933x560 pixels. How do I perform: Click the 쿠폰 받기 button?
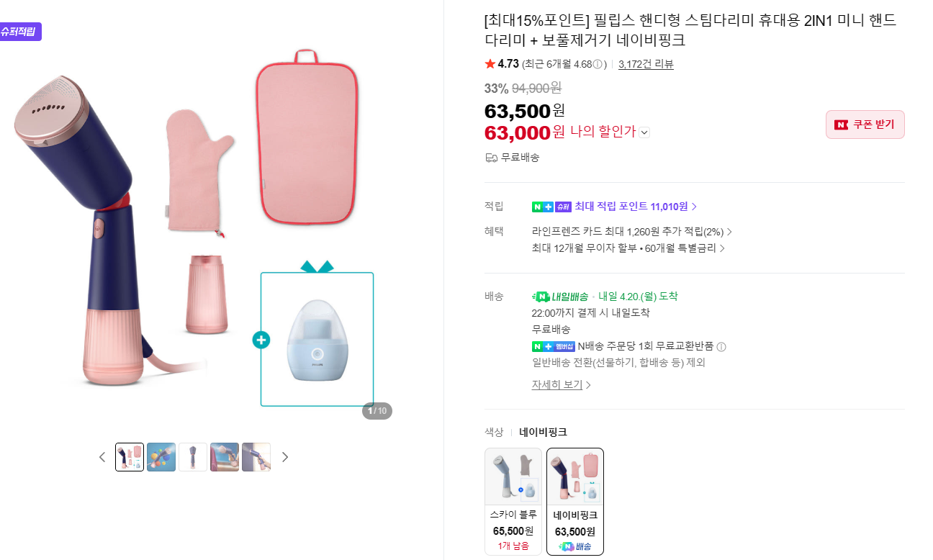[x=865, y=125]
